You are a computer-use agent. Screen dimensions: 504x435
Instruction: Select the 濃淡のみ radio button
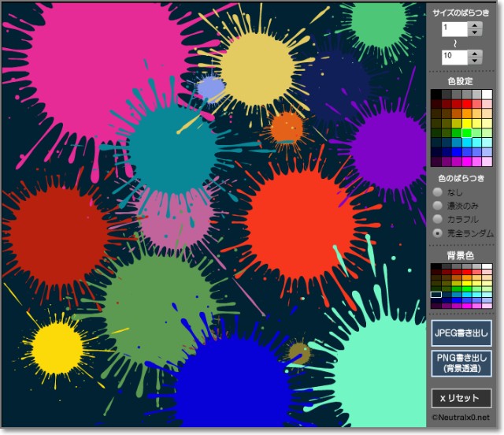pyautogui.click(x=437, y=206)
